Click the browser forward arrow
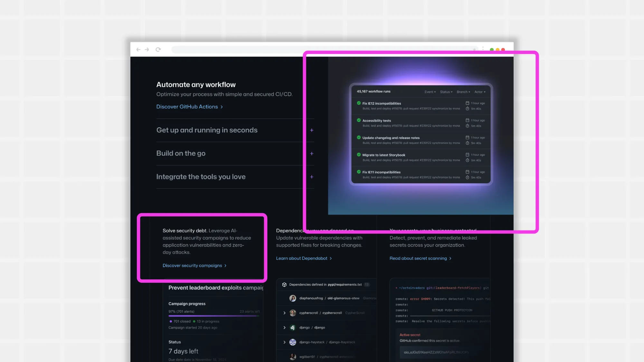644x362 pixels. pos(147,49)
